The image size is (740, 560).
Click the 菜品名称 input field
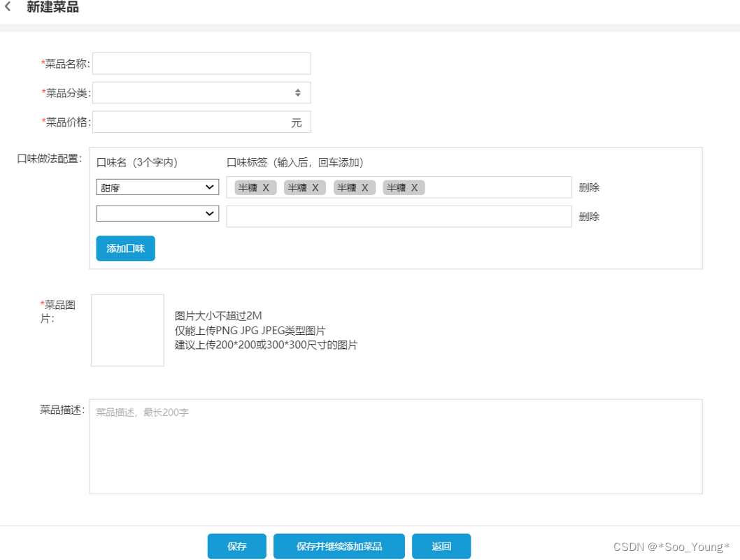[201, 63]
